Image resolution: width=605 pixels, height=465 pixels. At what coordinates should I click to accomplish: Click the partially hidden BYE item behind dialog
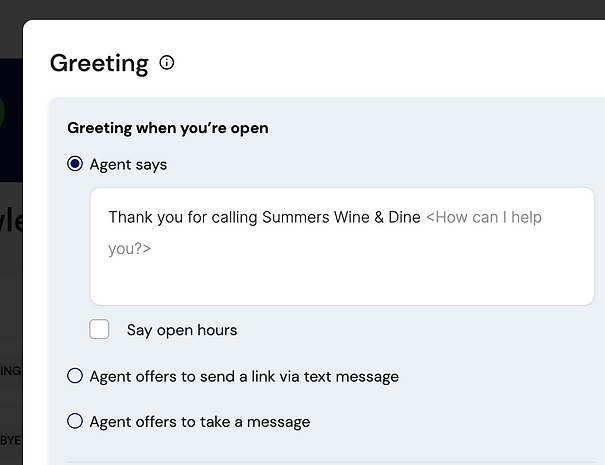(10, 440)
